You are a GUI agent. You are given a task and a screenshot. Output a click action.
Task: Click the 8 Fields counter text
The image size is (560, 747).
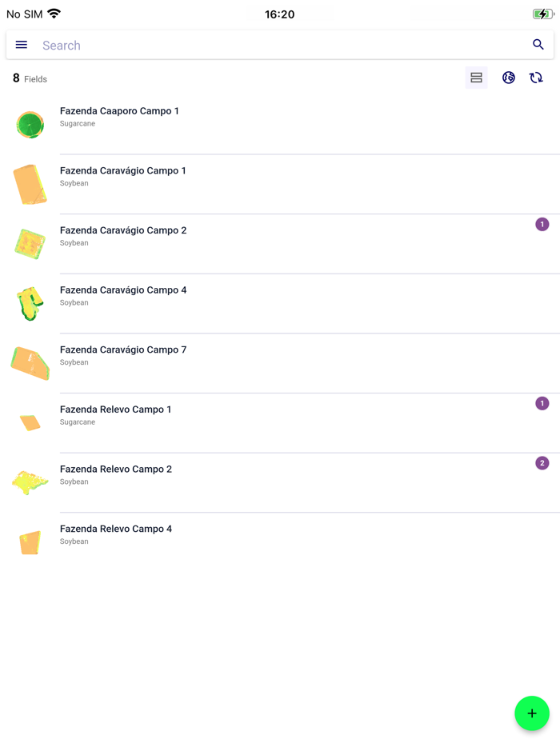29,78
